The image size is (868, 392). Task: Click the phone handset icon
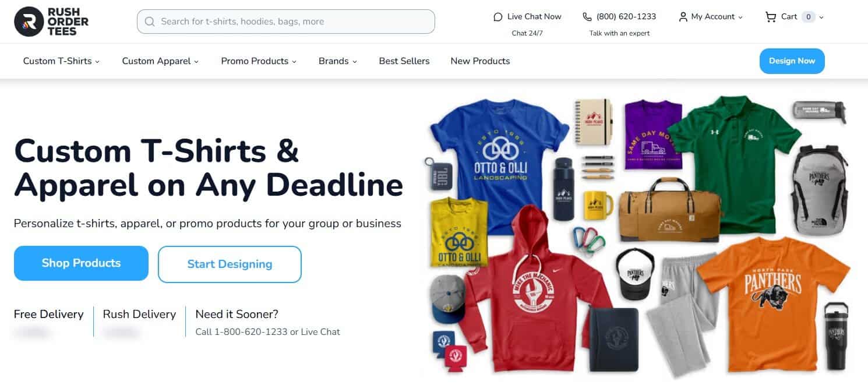pos(587,17)
